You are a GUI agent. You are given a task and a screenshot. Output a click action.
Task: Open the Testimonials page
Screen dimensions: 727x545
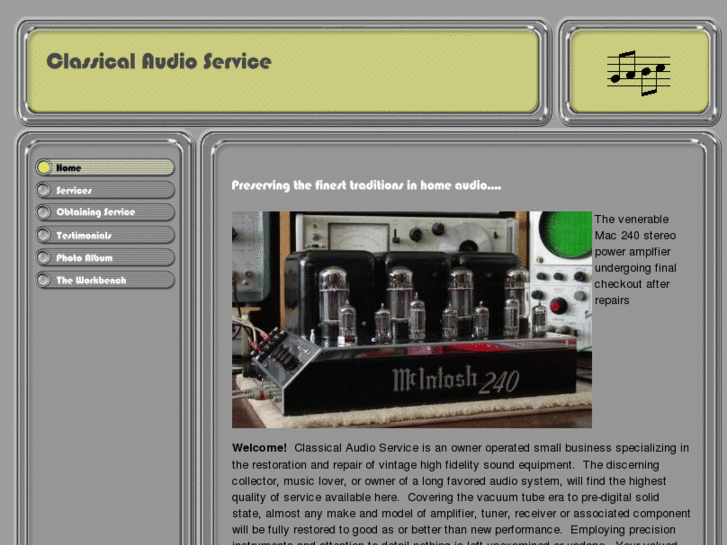coord(105,235)
